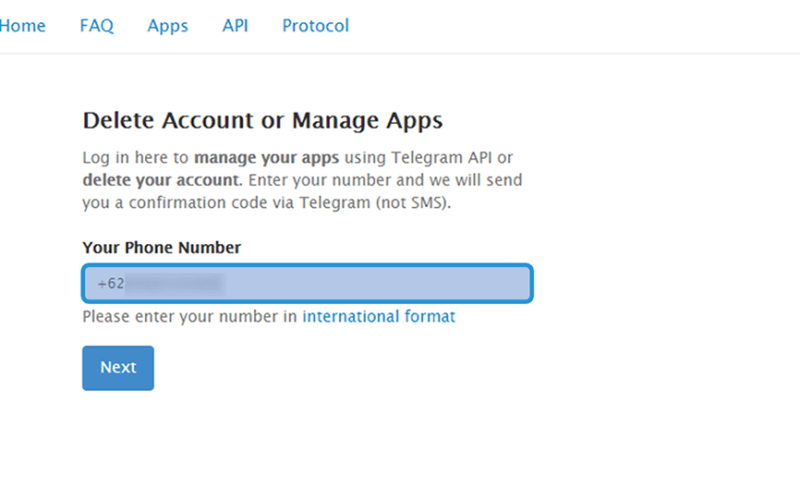Click the Next button

click(118, 368)
